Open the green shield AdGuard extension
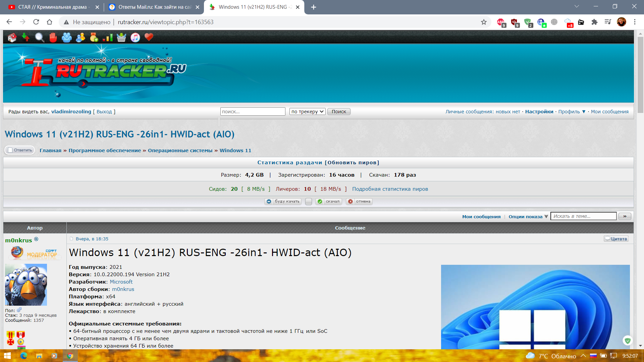Screen dimensions: 644x362 [528, 22]
